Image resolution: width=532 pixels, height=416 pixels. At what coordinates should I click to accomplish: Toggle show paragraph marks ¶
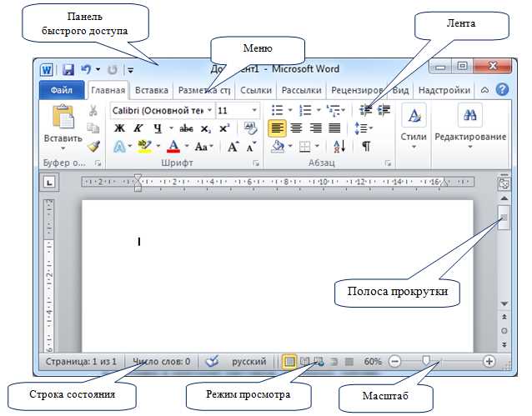coord(366,147)
